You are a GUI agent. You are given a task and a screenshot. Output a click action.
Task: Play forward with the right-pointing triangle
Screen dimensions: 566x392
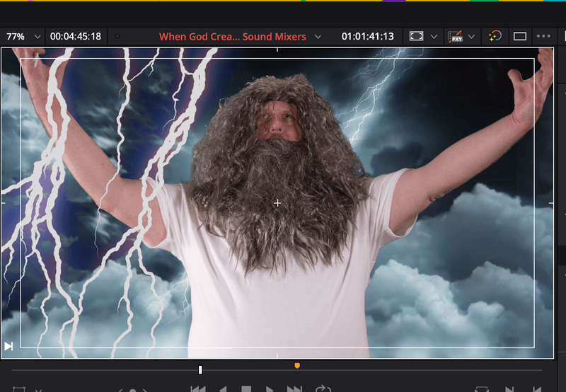tap(270, 389)
